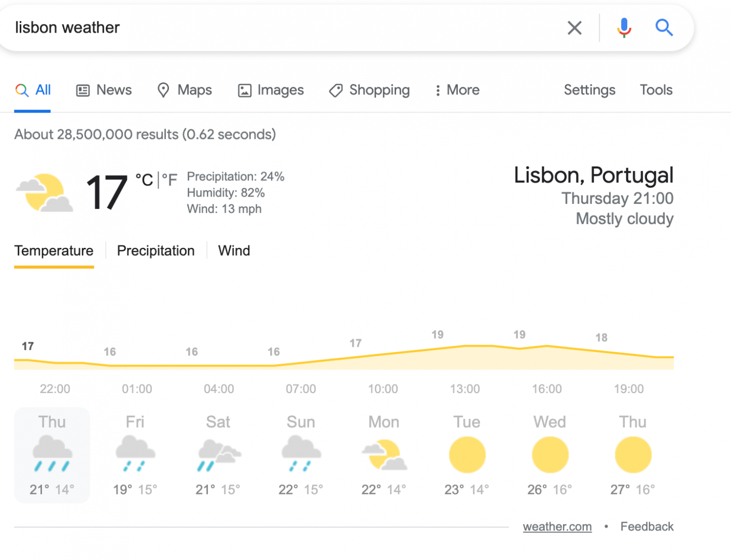Start voice search with microphone icon
Image resolution: width=731 pixels, height=560 pixels.
click(624, 27)
